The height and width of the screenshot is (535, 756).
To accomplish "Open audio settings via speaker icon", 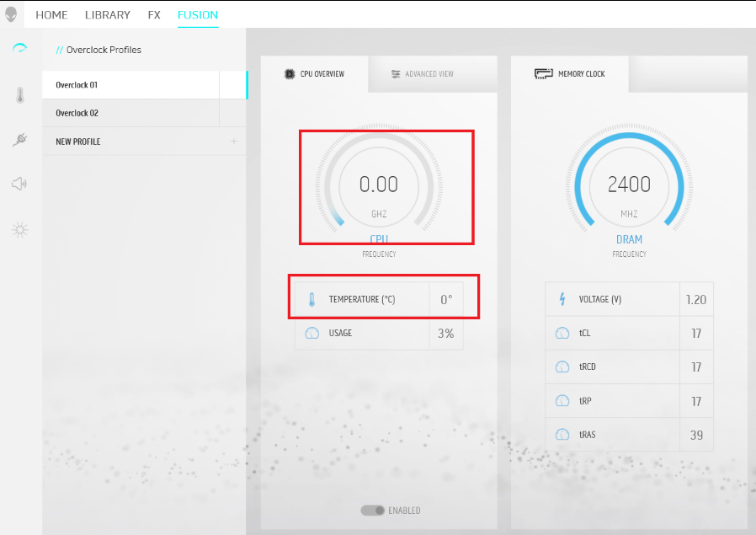I will point(19,183).
